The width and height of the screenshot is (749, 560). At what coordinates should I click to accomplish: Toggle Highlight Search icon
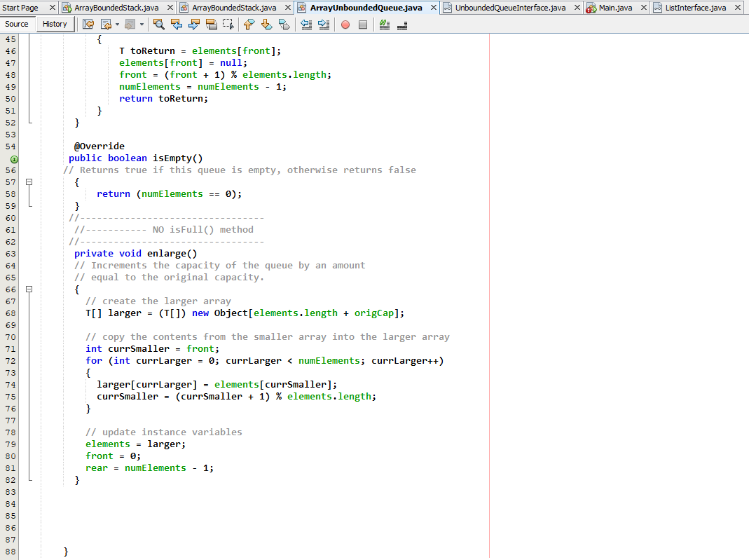point(211,25)
